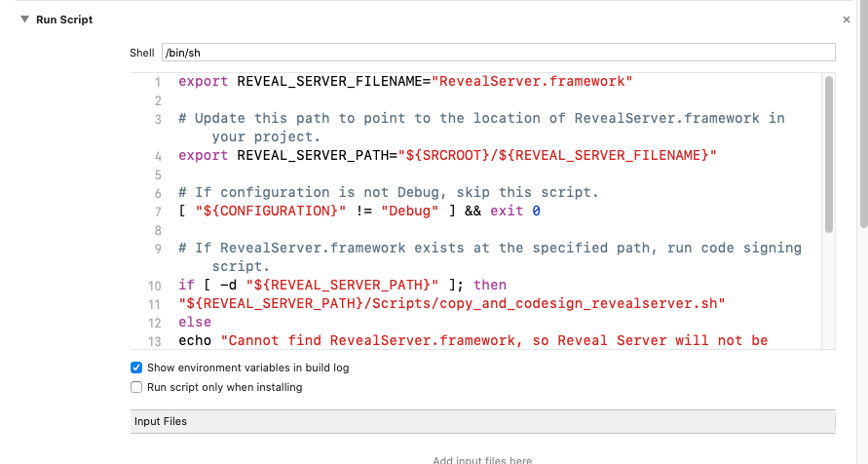Click "${SRCROOT}/${REVEAL_SERVER_FILENAME}" string
This screenshot has height=464, width=868.
pos(557,156)
